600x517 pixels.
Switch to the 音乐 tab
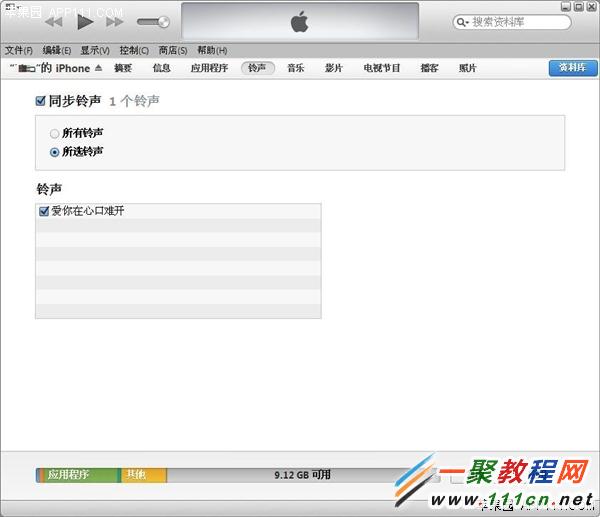pyautogui.click(x=295, y=68)
